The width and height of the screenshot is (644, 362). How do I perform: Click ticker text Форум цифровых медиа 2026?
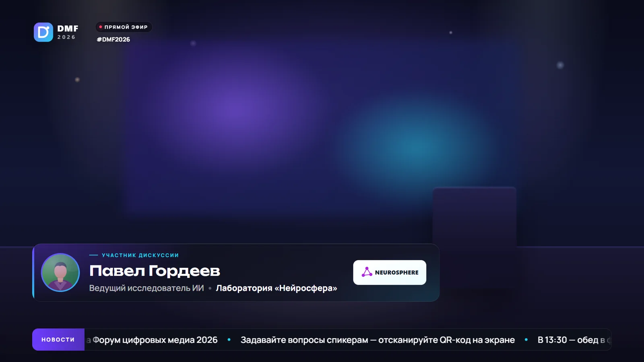[155, 340]
